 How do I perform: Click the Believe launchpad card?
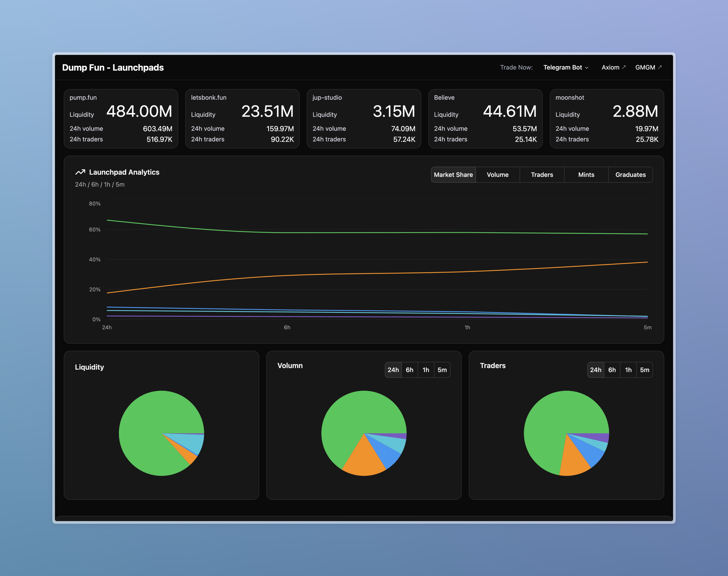point(485,119)
